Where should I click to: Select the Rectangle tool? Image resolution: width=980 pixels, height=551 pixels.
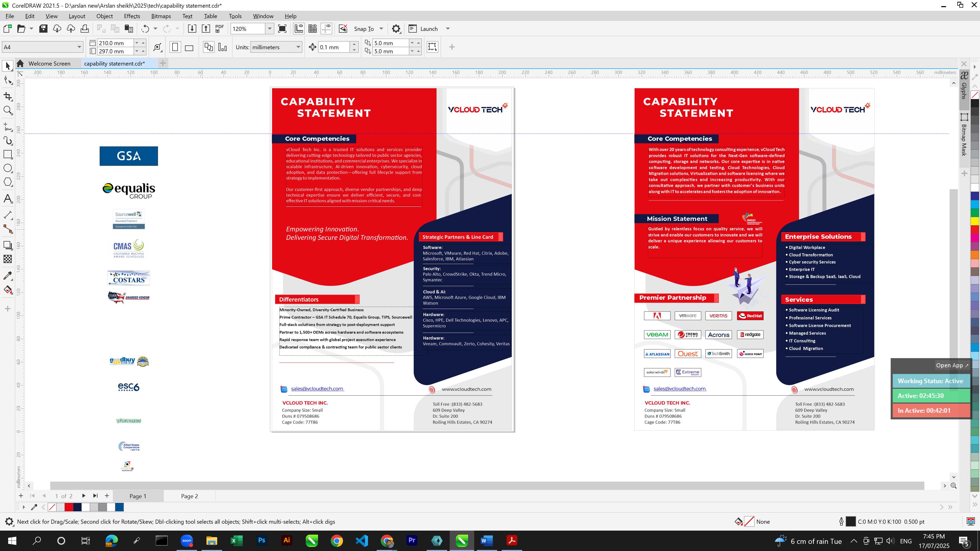[8, 154]
